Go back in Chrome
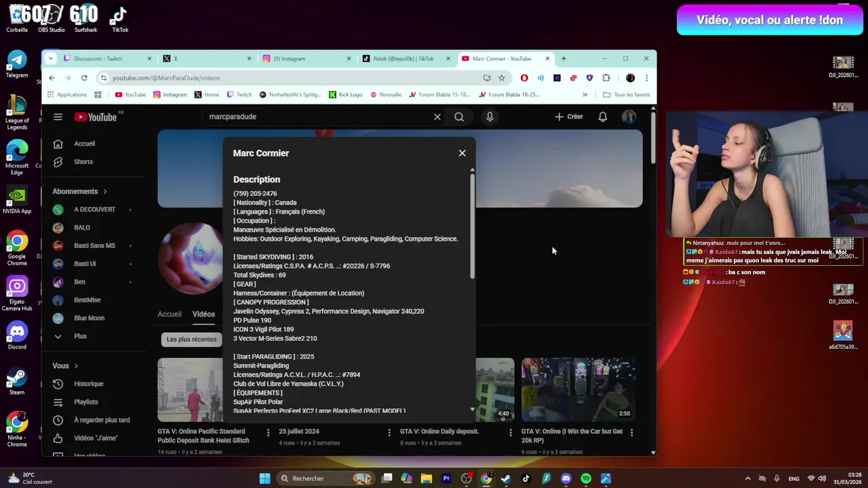868x488 pixels. (52, 78)
